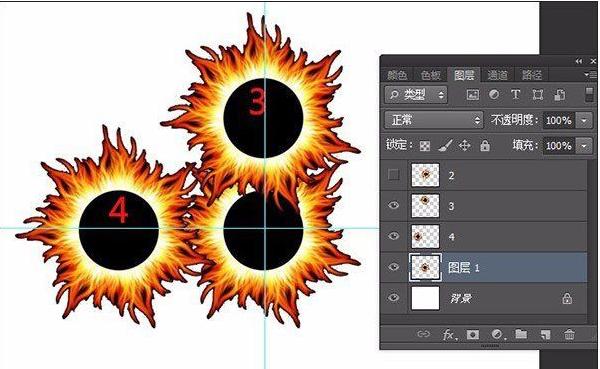
Task: Open the 正常 blend mode dropdown
Action: (434, 120)
